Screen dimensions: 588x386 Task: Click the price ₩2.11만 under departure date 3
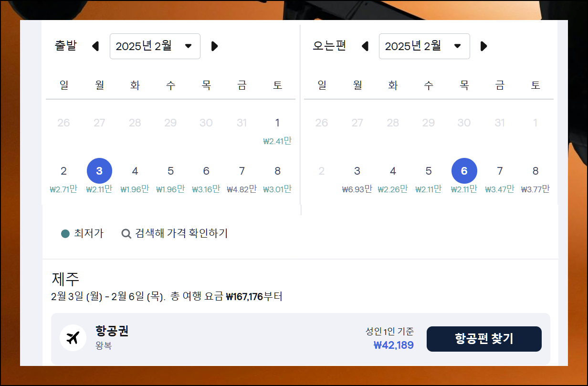[99, 189]
